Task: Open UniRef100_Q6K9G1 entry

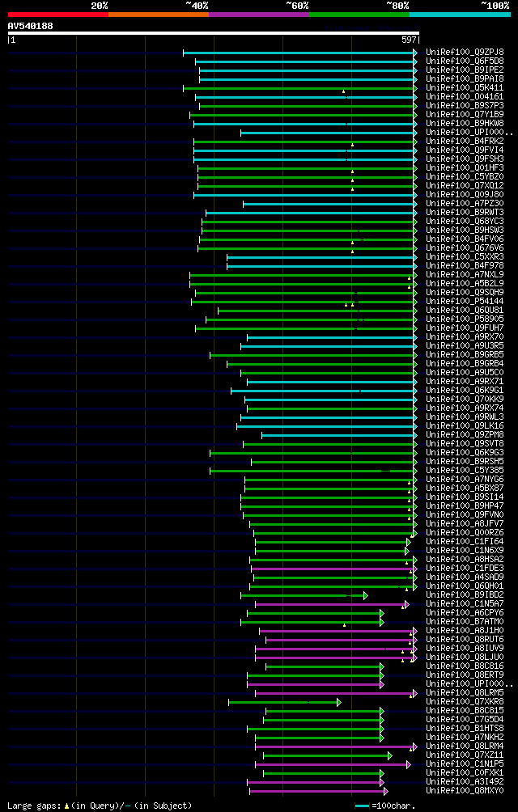Action: (x=465, y=390)
